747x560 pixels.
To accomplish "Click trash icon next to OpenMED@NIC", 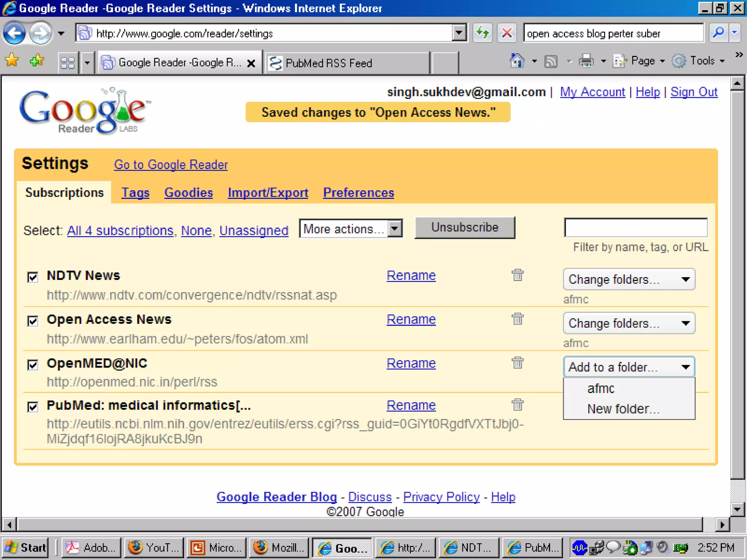I will click(x=517, y=363).
